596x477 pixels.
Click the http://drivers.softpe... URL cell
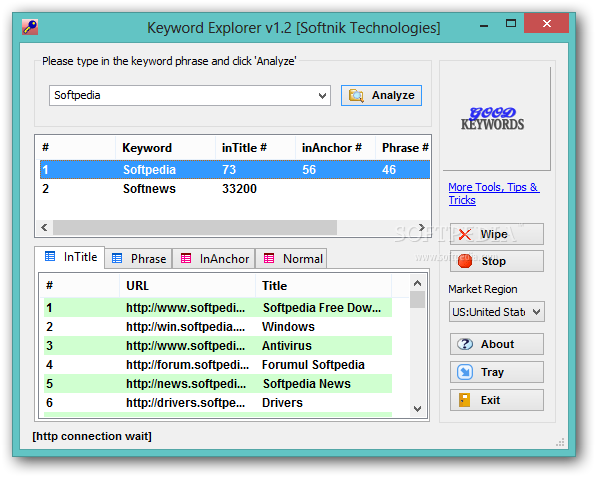point(185,403)
